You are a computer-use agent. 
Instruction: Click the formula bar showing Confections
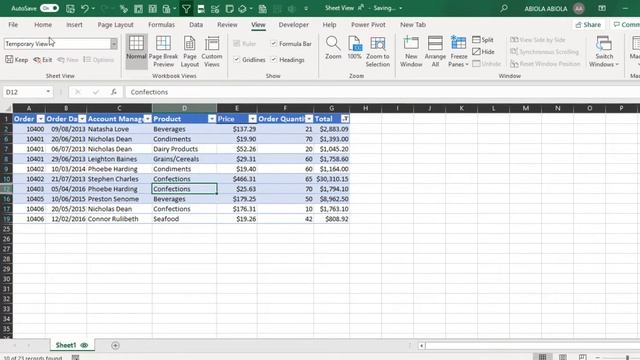coord(383,92)
